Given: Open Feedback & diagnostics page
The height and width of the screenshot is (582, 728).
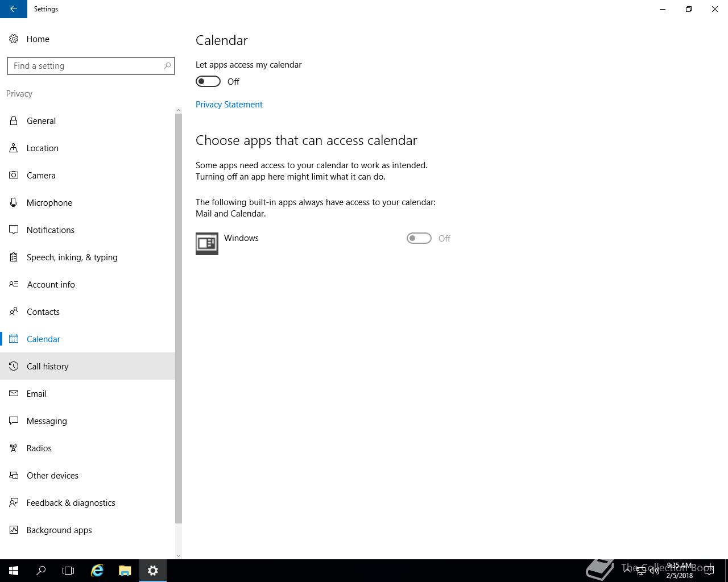Looking at the screenshot, I should tap(88, 502).
